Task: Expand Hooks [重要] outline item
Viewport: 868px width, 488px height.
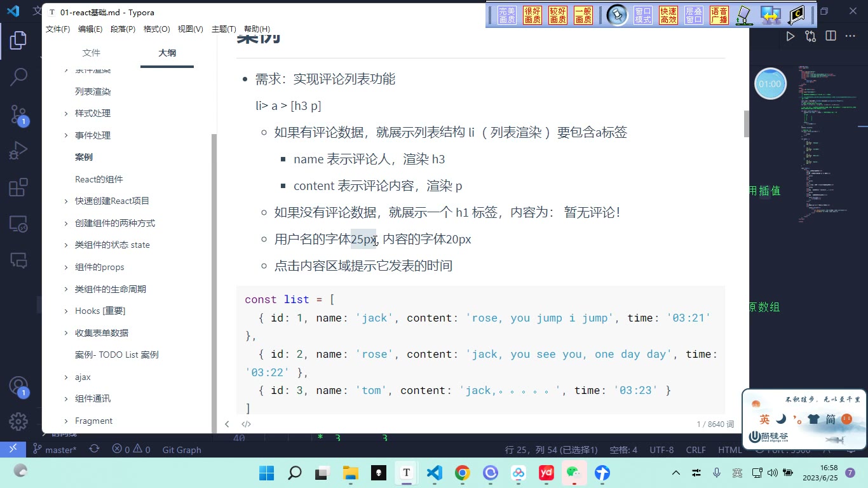Action: [66, 311]
